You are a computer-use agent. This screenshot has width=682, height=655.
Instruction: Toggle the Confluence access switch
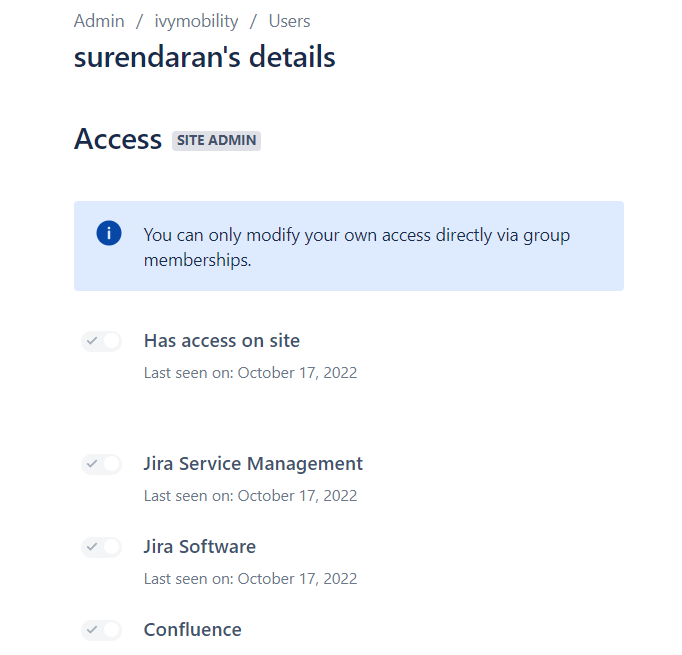101,630
